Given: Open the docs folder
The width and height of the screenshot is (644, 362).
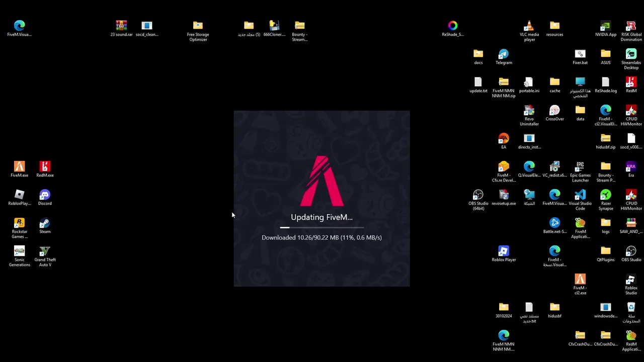Looking at the screenshot, I should point(478,57).
